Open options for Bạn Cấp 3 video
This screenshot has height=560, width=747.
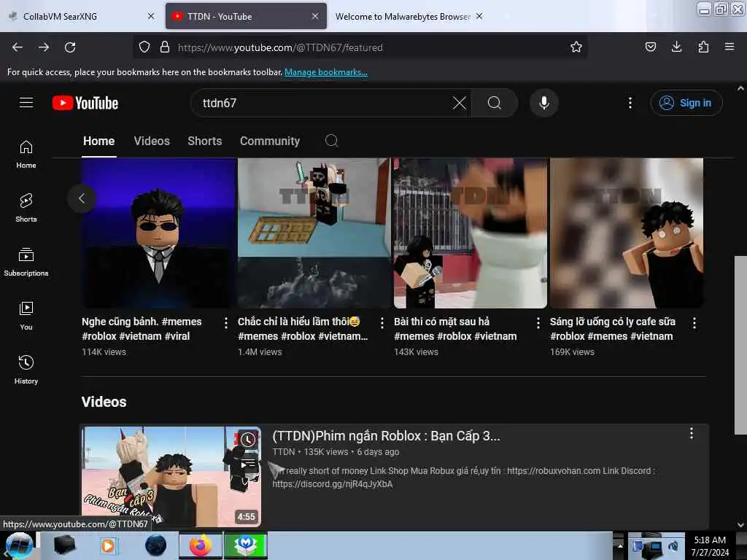coord(692,433)
